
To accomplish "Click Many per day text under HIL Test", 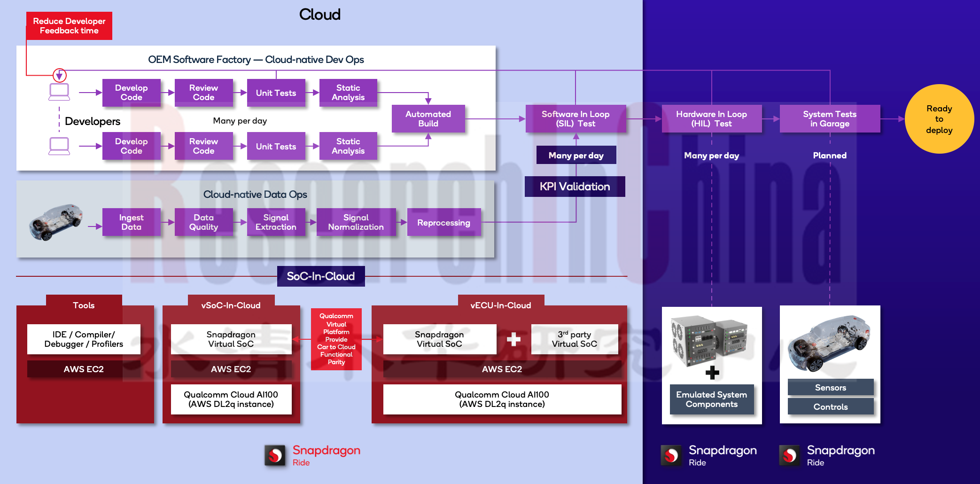I will tap(712, 156).
